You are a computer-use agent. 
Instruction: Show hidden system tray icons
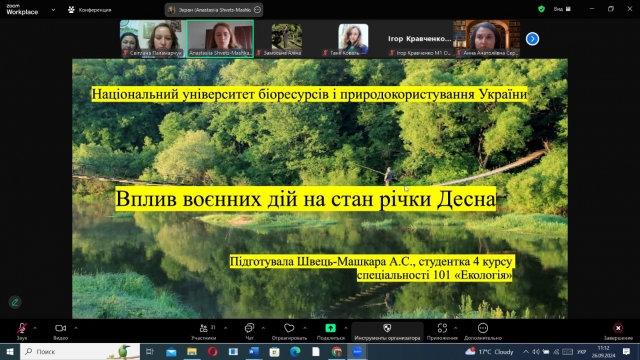[526, 351]
